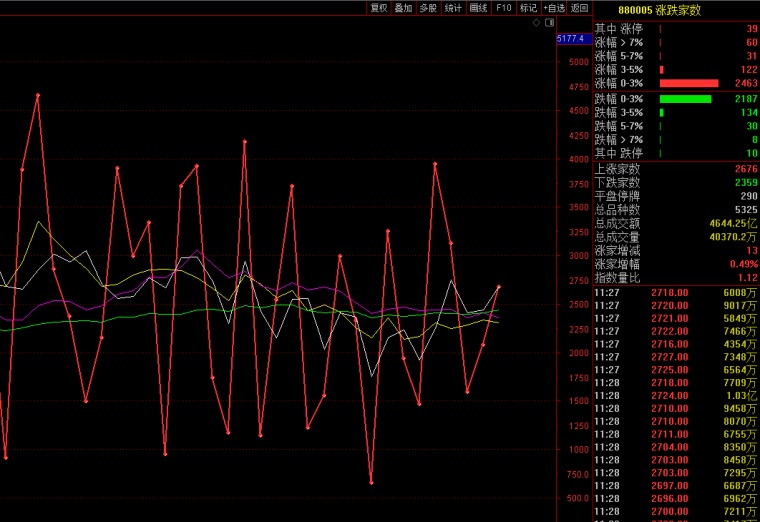760x522 pixels.
Task: Click the green 跌幅 0-3% bar
Action: 685,99
